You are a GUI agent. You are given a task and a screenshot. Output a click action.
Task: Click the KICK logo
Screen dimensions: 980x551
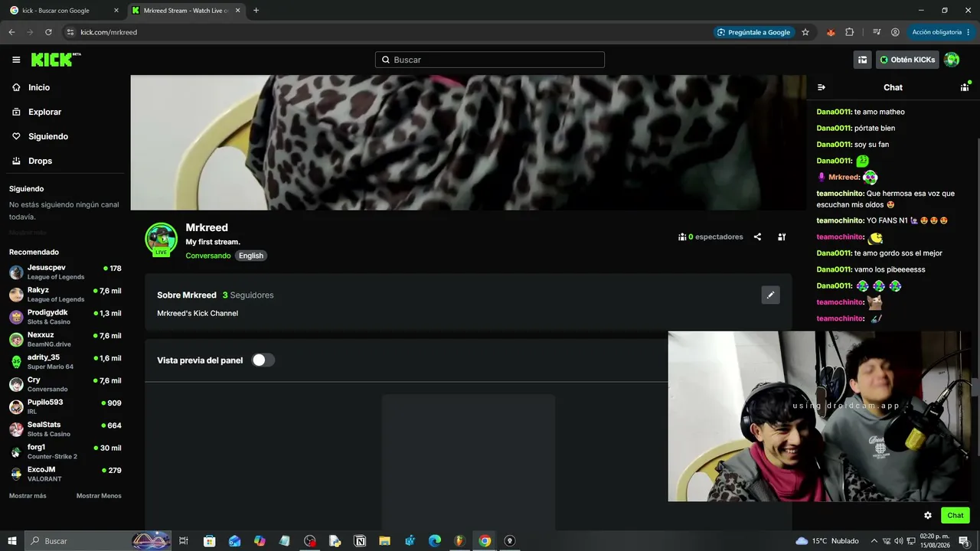(56, 60)
